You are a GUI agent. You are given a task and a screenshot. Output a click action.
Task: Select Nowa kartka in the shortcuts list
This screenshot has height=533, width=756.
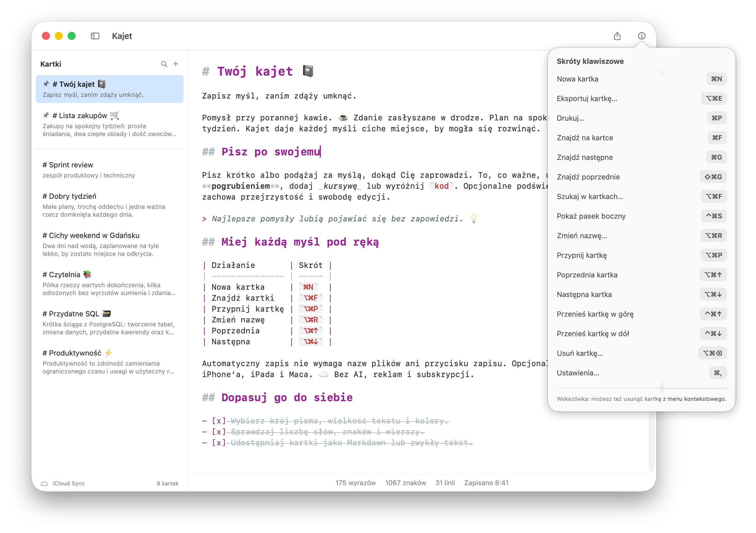[641, 79]
